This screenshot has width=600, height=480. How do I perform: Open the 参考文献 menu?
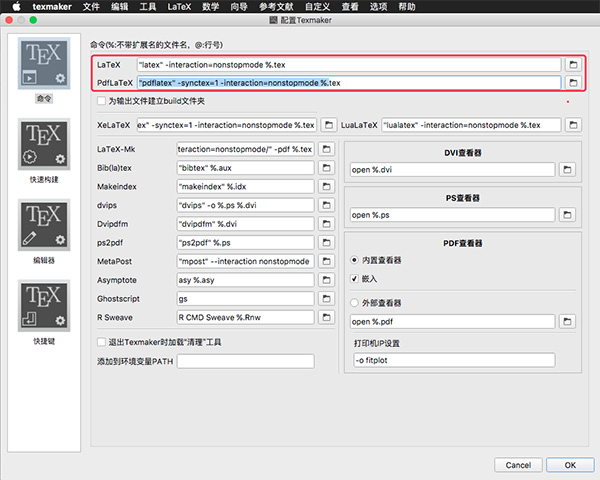coord(276,7)
